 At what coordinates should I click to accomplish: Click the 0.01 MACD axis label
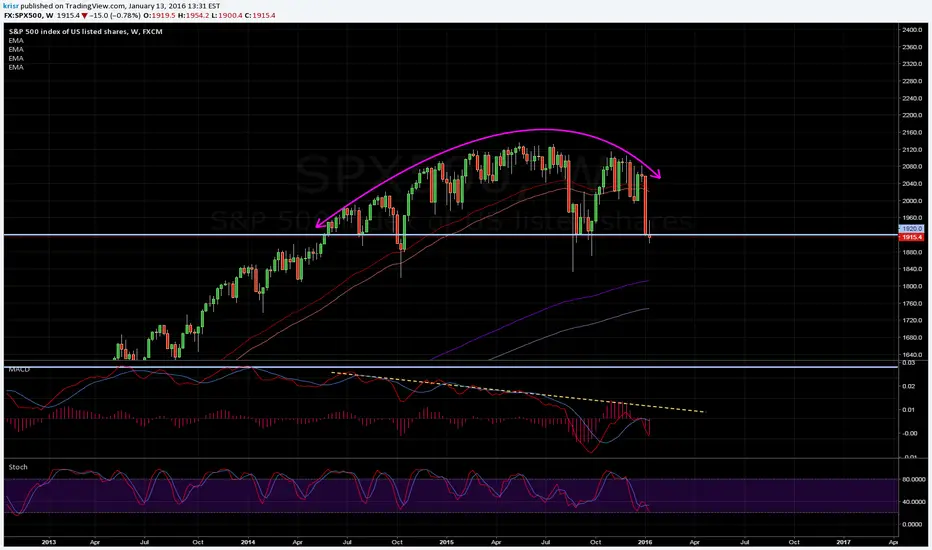[x=909, y=410]
